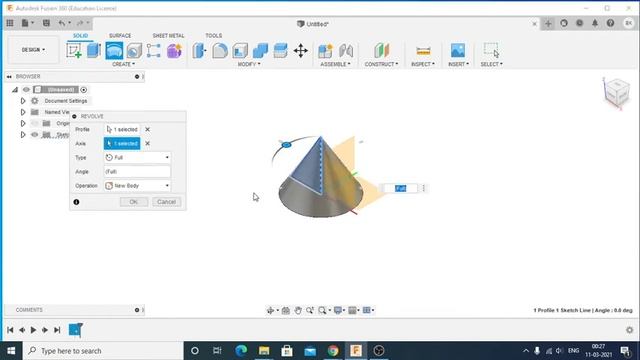Open the Inspect panel menu
The image size is (640, 360).
(x=423, y=64)
